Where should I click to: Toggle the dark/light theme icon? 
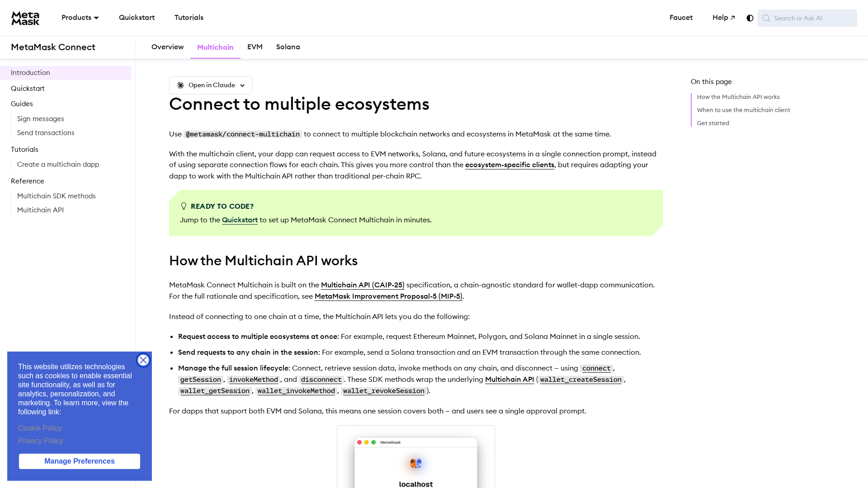[x=750, y=18]
